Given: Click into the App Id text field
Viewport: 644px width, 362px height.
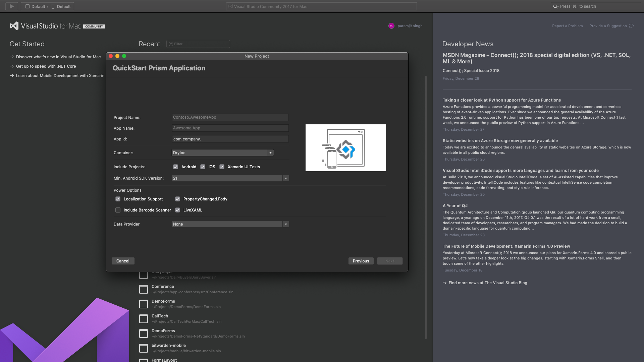Looking at the screenshot, I should click(x=230, y=139).
